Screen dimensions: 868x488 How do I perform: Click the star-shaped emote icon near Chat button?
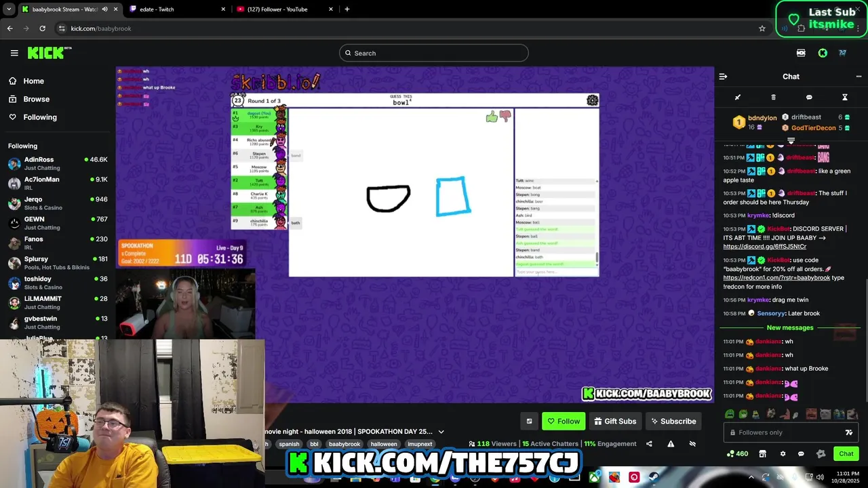pos(821,454)
